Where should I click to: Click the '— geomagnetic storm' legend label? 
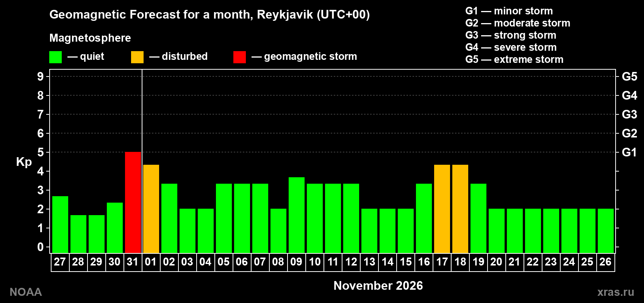(304, 56)
